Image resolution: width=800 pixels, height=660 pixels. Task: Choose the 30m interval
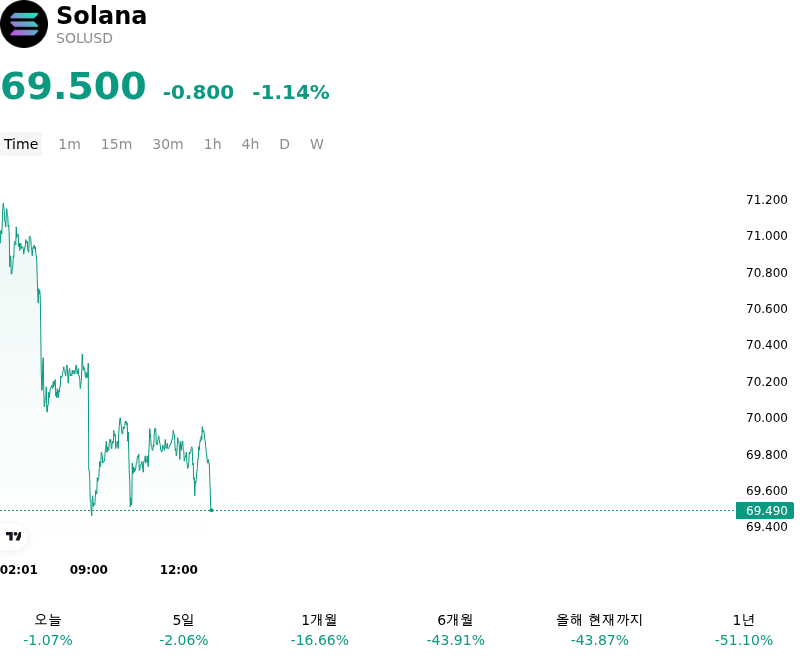168,144
